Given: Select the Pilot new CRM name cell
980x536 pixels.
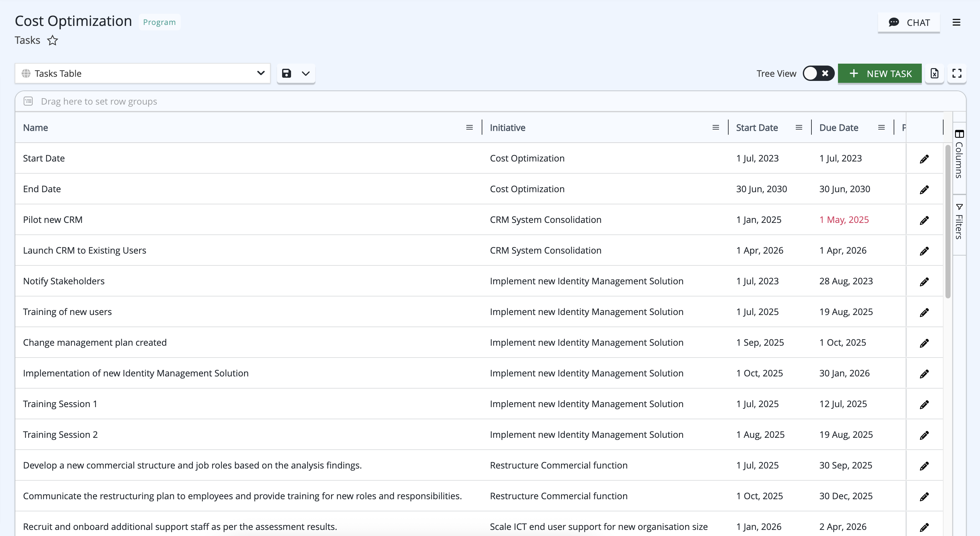Looking at the screenshot, I should click(x=249, y=219).
